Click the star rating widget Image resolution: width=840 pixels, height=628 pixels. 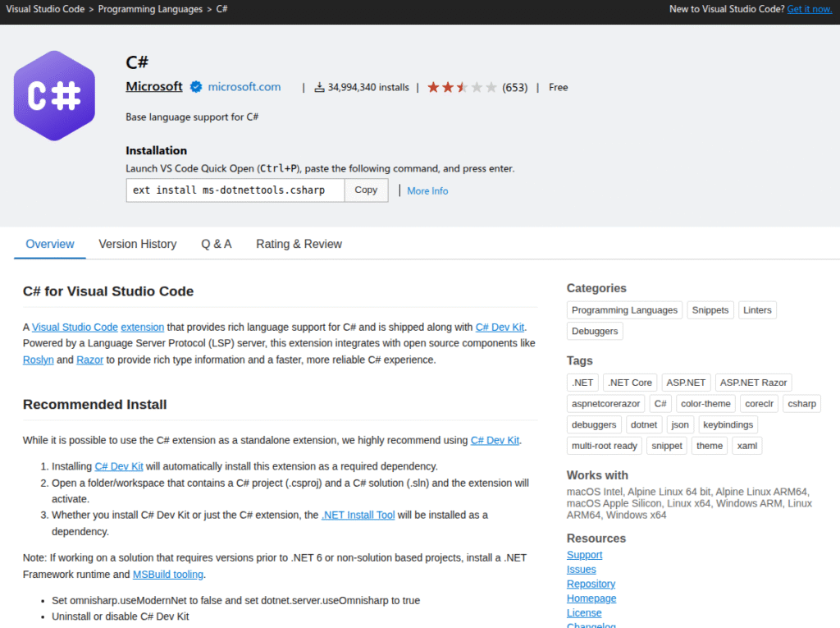462,87
